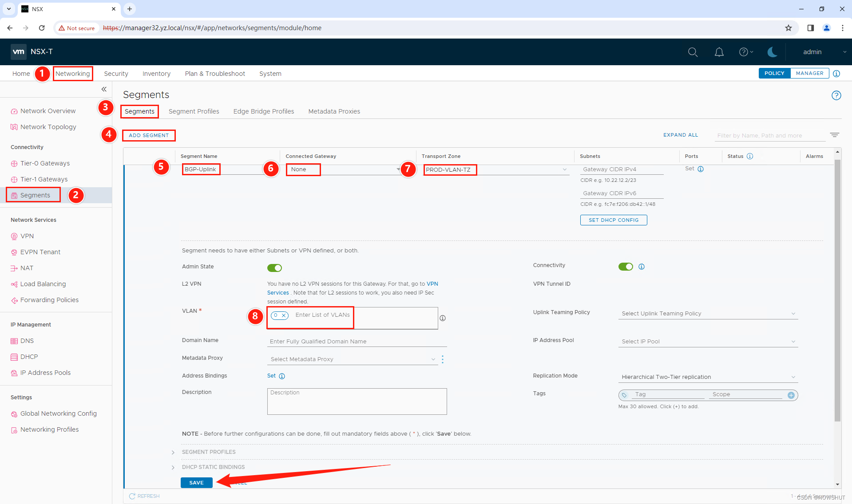
Task: Switch to MANAGER mode
Action: pyautogui.click(x=809, y=73)
